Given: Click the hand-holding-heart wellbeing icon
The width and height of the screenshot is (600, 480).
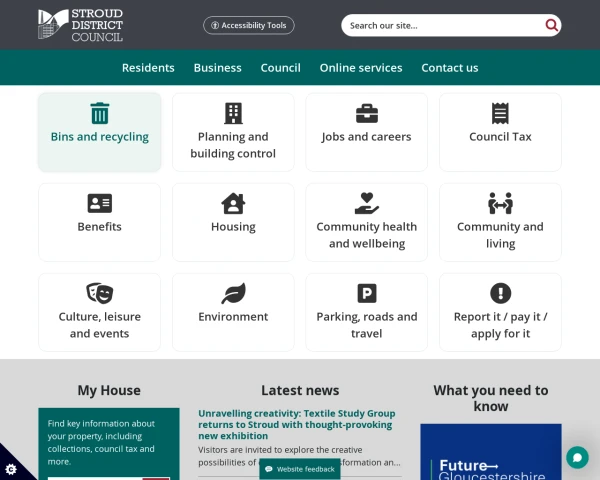Looking at the screenshot, I should [x=367, y=203].
